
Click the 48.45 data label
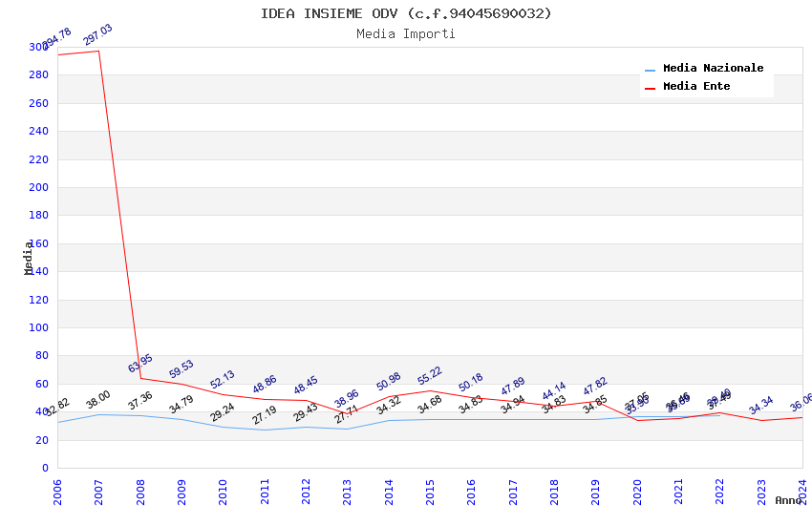[306, 386]
